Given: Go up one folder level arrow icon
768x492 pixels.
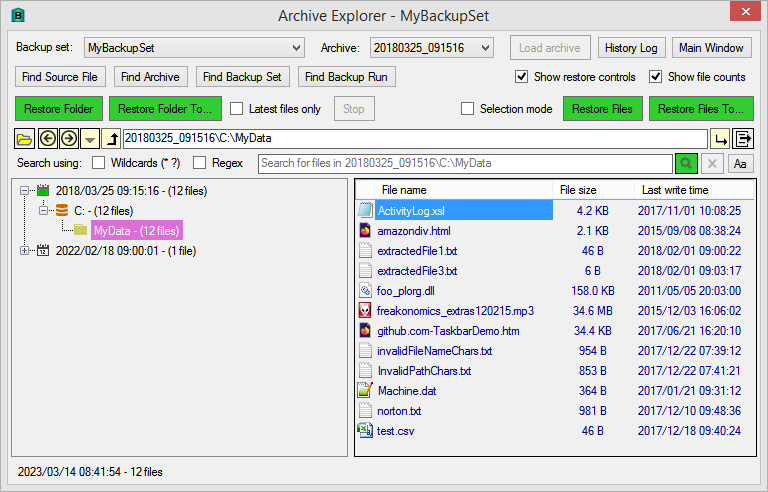Looking at the screenshot, I should pos(111,139).
